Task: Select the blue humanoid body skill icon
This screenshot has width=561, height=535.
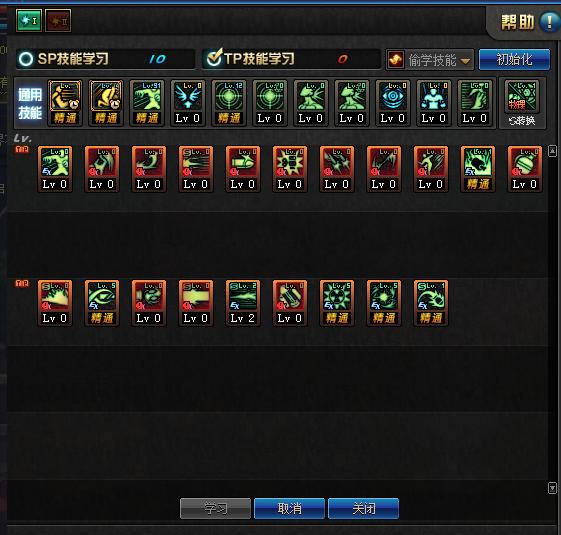Action: pos(433,103)
